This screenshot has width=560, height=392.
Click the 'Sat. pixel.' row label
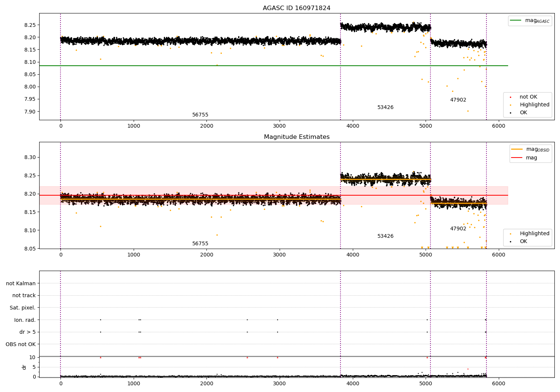(x=23, y=308)
